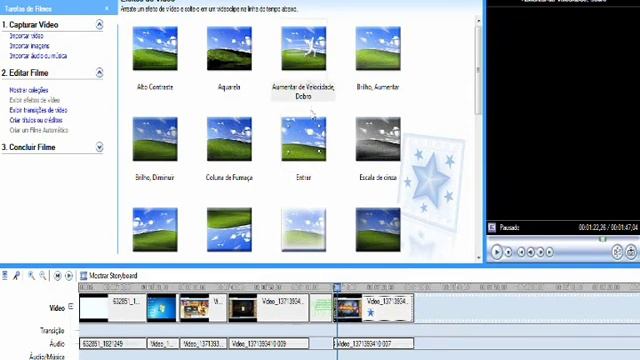
Task: Select the Alto Contraste effect thumbnail
Action: [155, 49]
